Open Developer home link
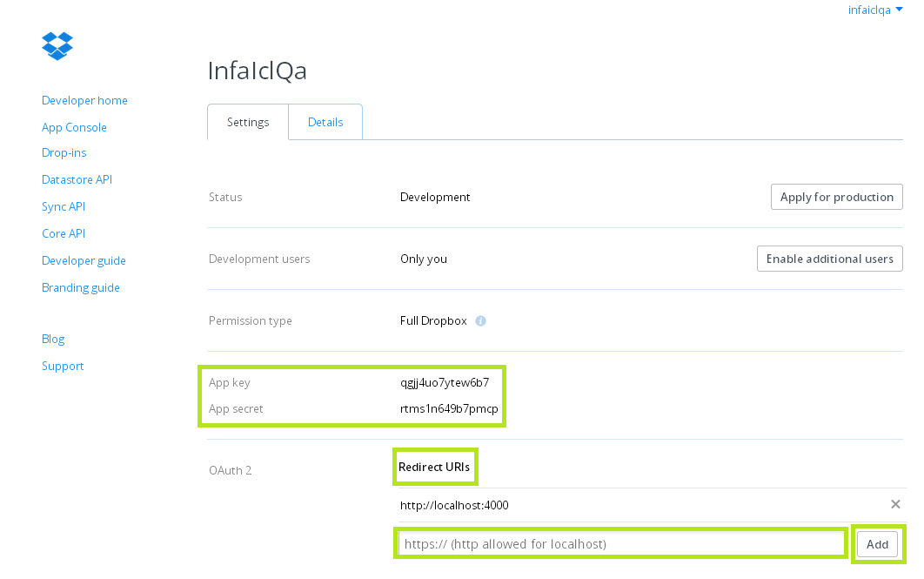Screen dimensions: 924x579 [x=84, y=101]
